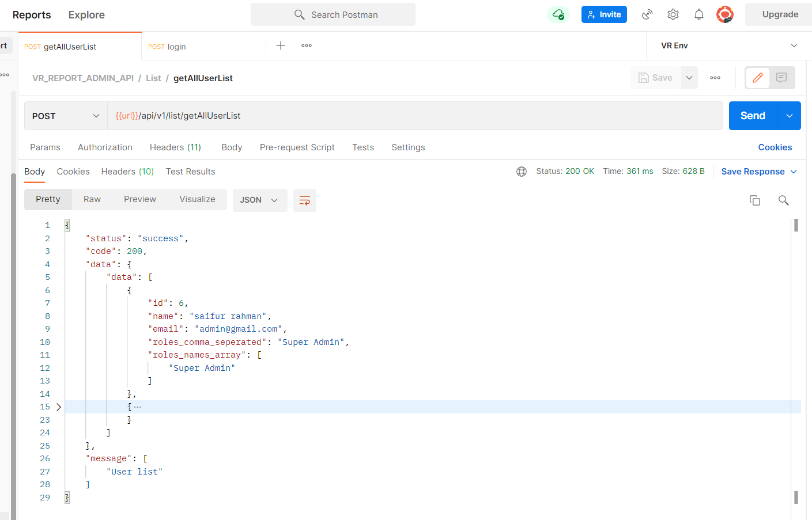
Task: Open the request Settings tab
Action: coord(408,147)
